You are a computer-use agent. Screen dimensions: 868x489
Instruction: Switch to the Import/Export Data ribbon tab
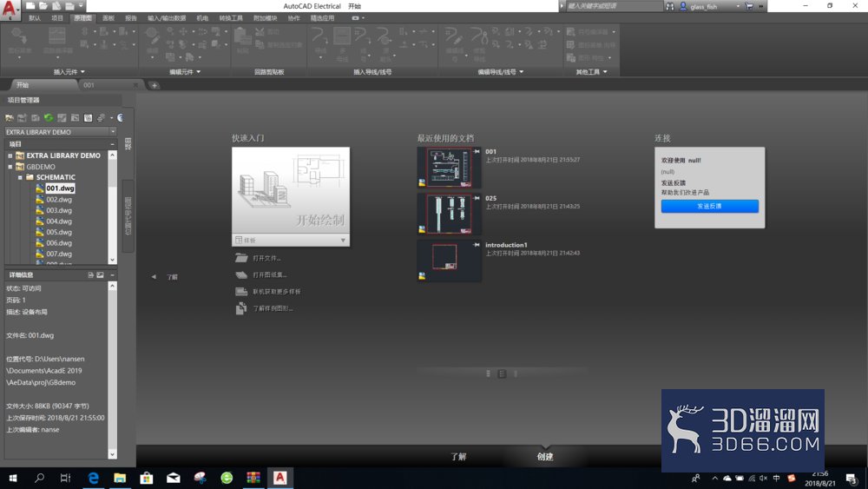pos(167,17)
